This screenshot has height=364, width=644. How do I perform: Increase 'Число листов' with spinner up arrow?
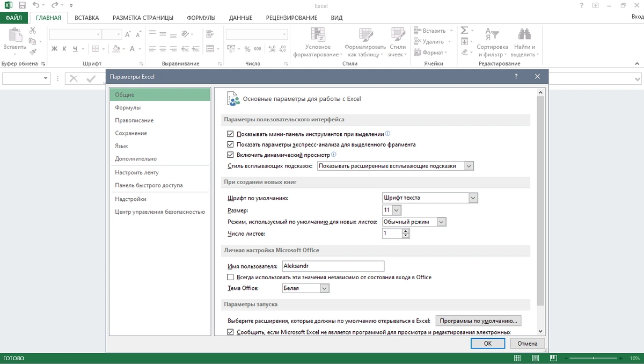click(x=406, y=231)
